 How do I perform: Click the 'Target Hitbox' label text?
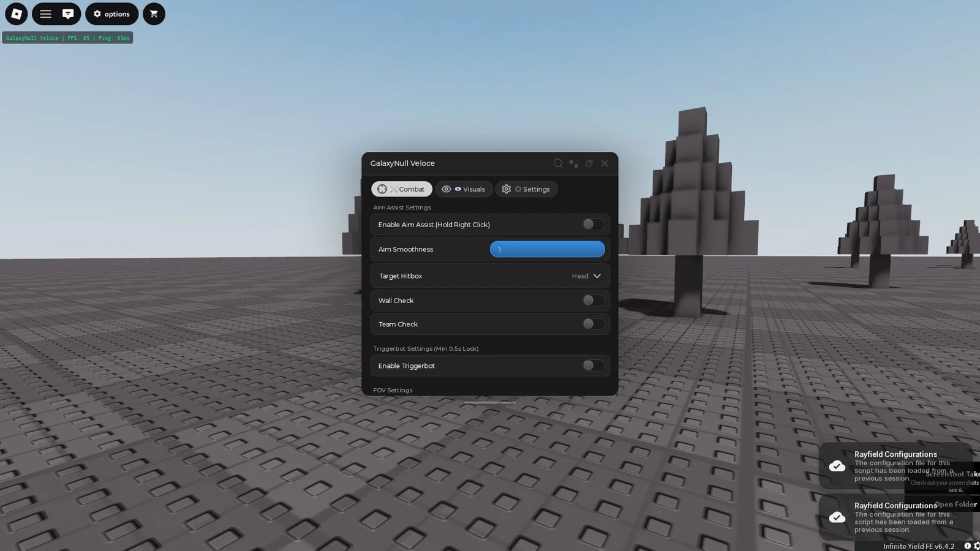click(401, 276)
